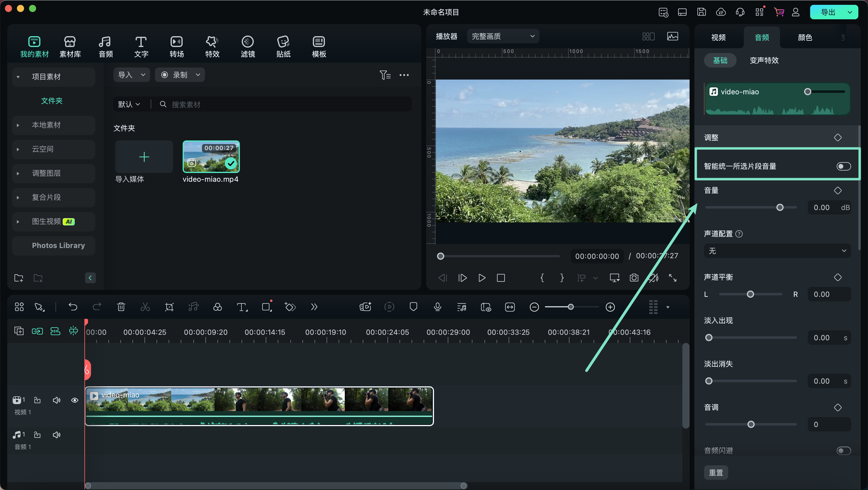The width and height of the screenshot is (868, 490).
Task: Open the crop tool
Action: (x=169, y=307)
